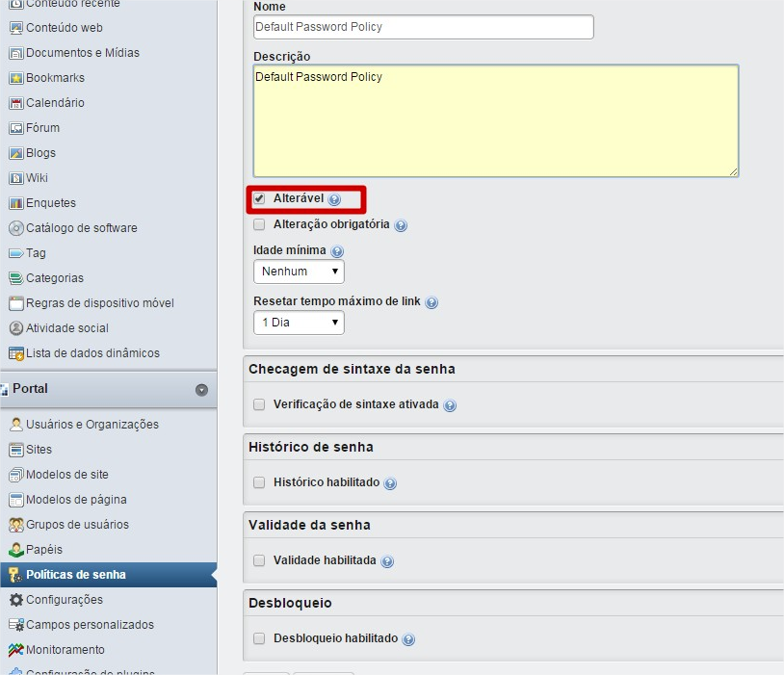Screen dimensions: 784x675
Task: Open the Idade mínima dropdown
Action: pyautogui.click(x=299, y=272)
